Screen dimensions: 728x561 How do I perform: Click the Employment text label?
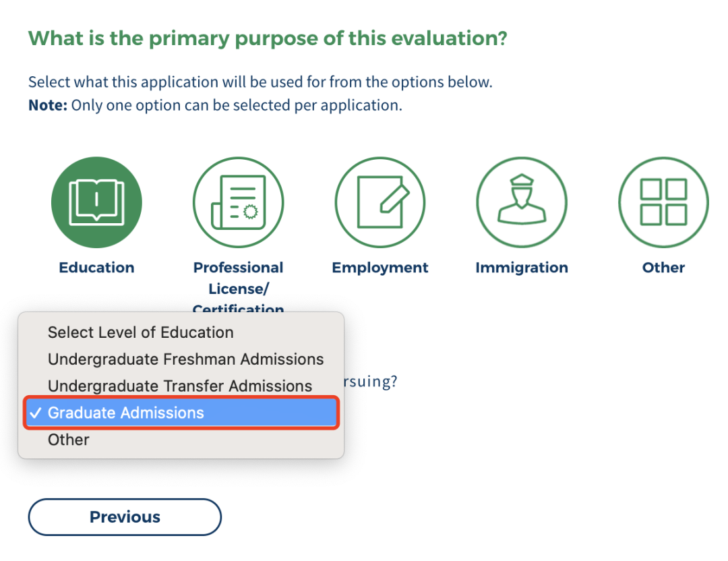pos(380,268)
